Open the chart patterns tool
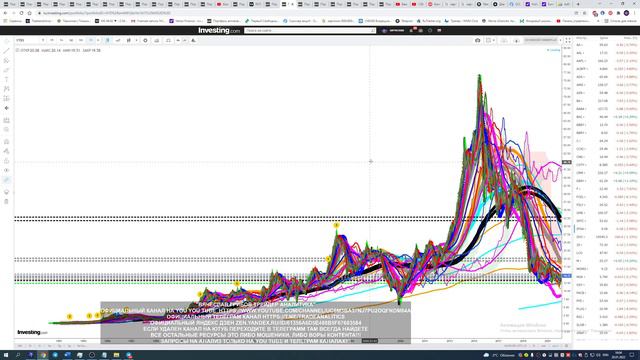Screen dimensions: 640x360 click(x=7, y=89)
